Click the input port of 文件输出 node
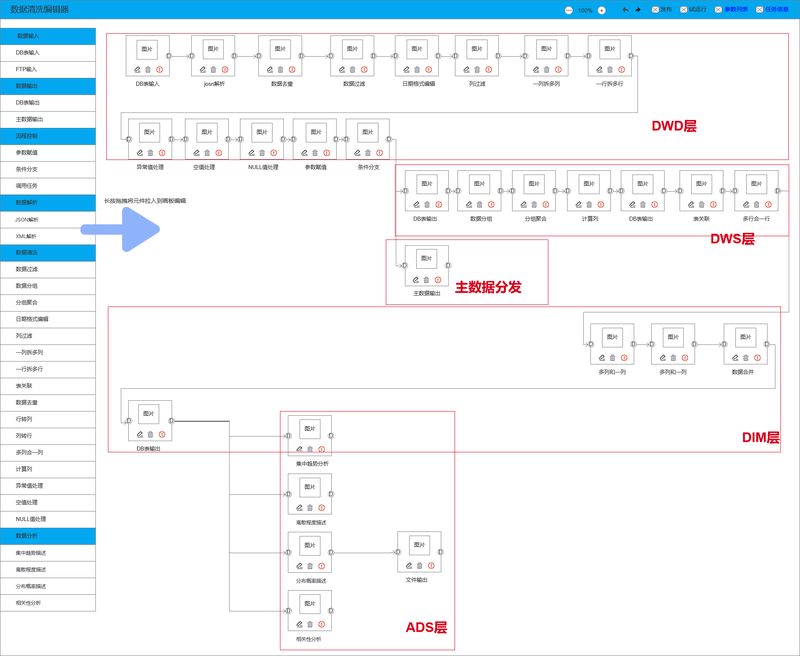 point(398,552)
